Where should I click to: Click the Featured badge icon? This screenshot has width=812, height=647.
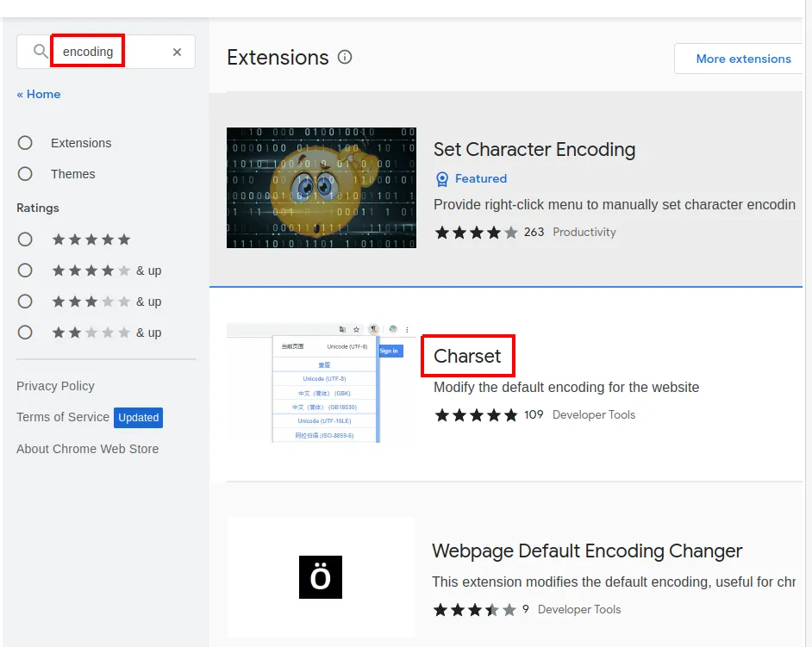click(441, 179)
